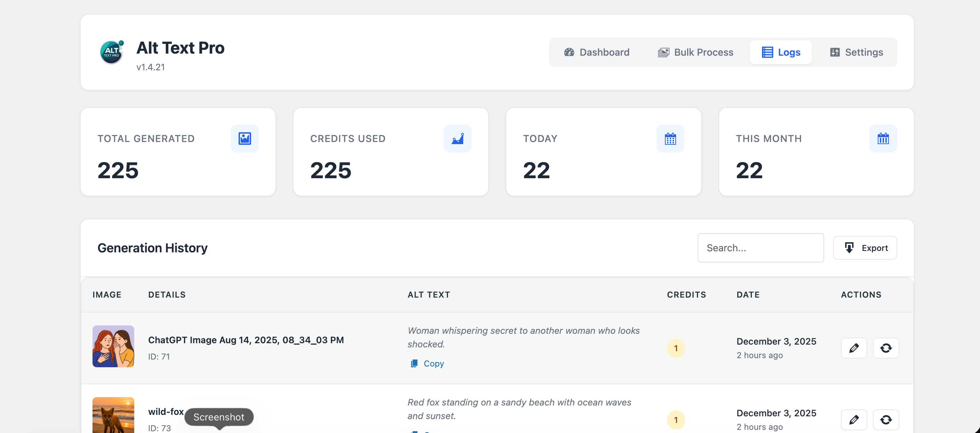
Task: Click the Credits Used chart icon
Action: (x=457, y=139)
